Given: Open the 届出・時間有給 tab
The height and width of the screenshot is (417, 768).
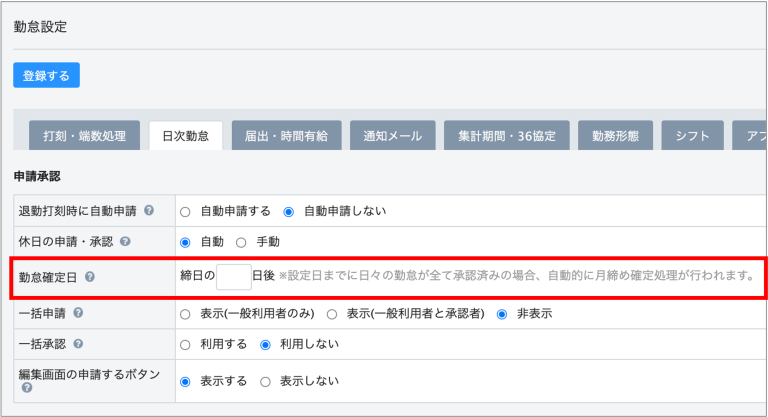Looking at the screenshot, I should pos(286,136).
